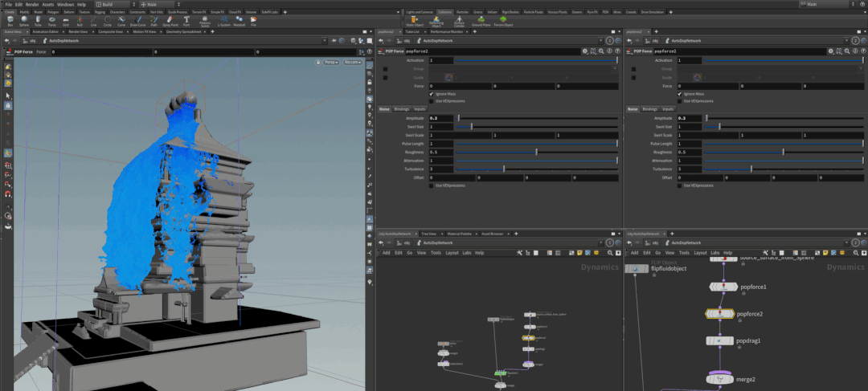Screen dimensions: 868x391
Task: Select the Sphere shelf tool
Action: click(x=24, y=21)
